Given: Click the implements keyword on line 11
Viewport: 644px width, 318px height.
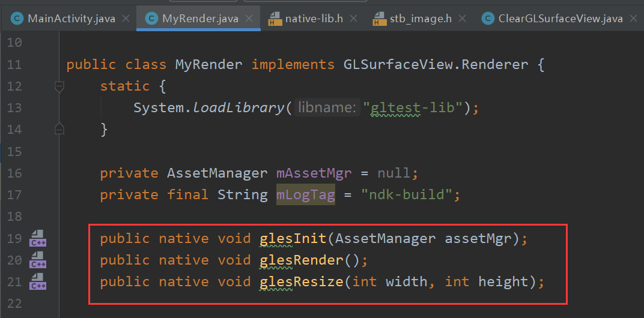Looking at the screenshot, I should (x=293, y=65).
